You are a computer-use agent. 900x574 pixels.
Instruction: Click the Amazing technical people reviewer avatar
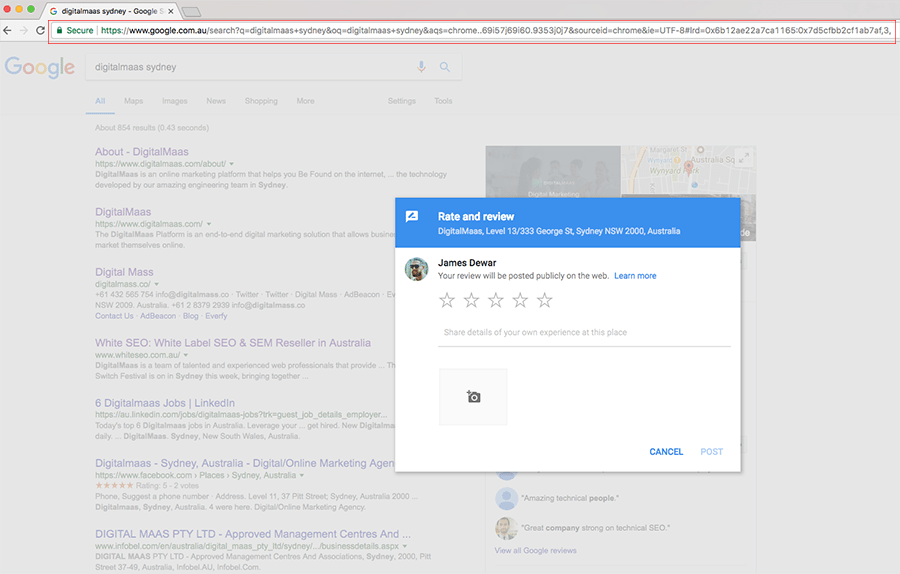[x=506, y=498]
